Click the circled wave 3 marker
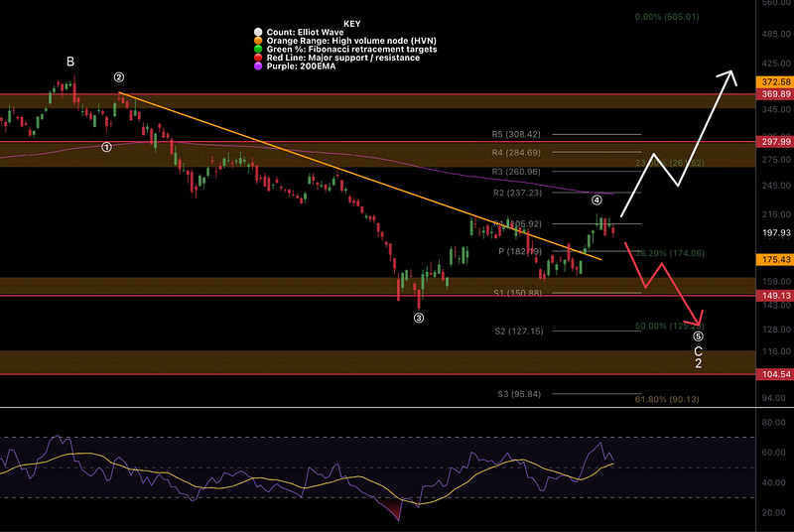Viewport: 794px width, 532px height. coord(419,318)
